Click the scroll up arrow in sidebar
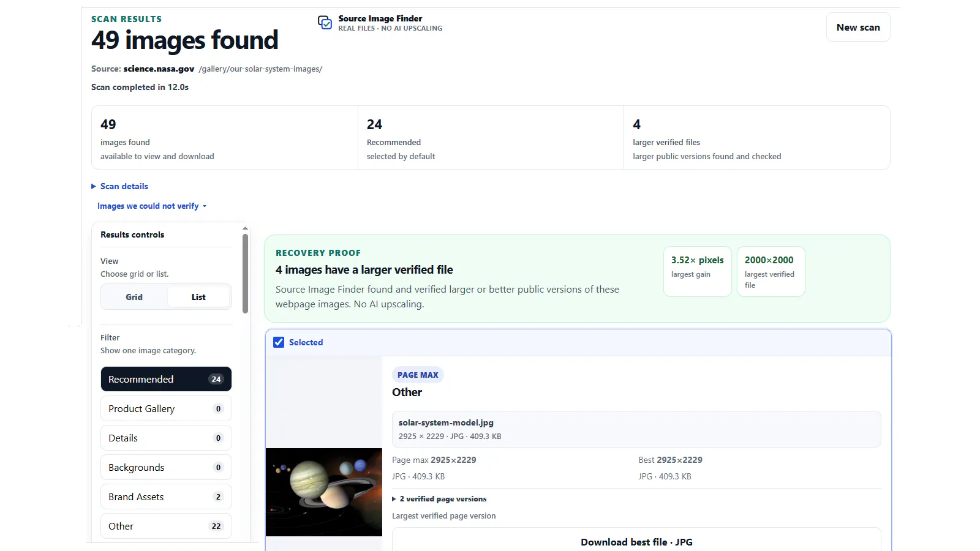Viewport: 980px width, 551px height. pyautogui.click(x=246, y=228)
